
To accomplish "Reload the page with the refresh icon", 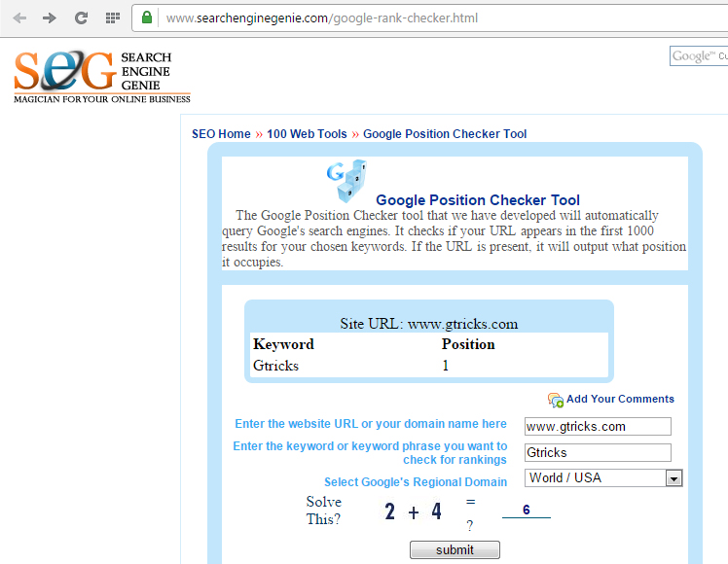I will click(81, 18).
